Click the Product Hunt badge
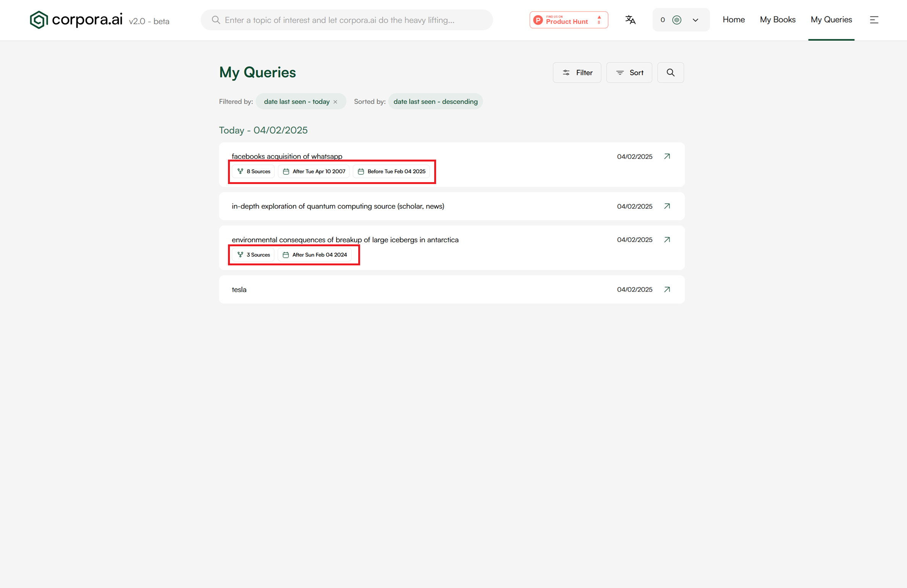Viewport: 907px width, 588px height. (x=568, y=20)
